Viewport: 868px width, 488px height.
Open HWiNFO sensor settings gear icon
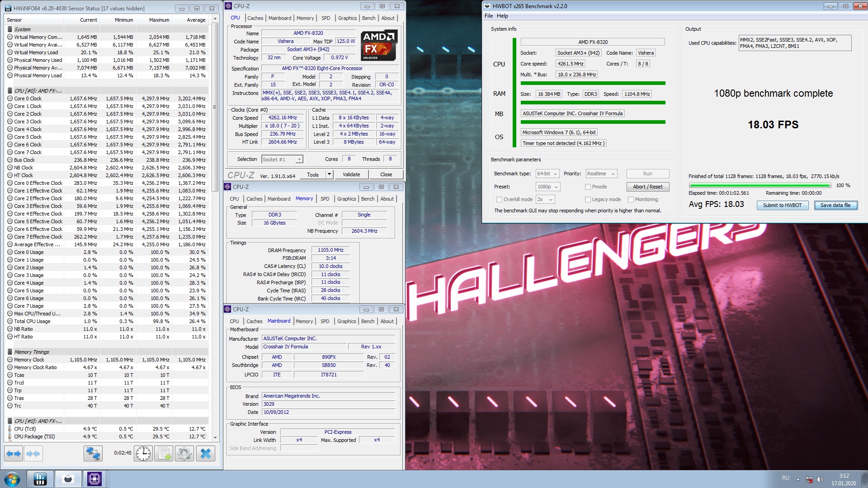pos(184,454)
